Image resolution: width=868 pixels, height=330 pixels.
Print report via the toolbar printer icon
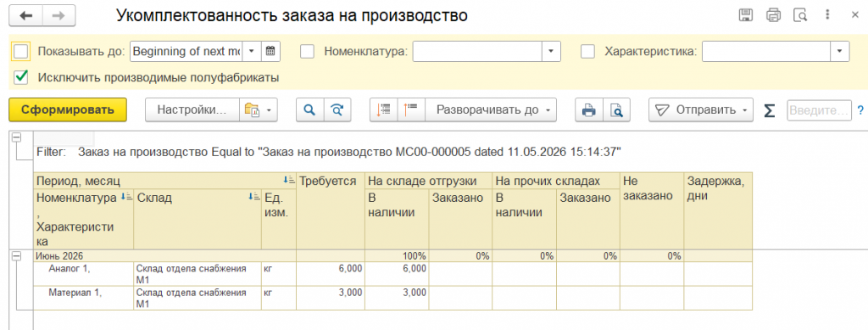[x=589, y=109]
